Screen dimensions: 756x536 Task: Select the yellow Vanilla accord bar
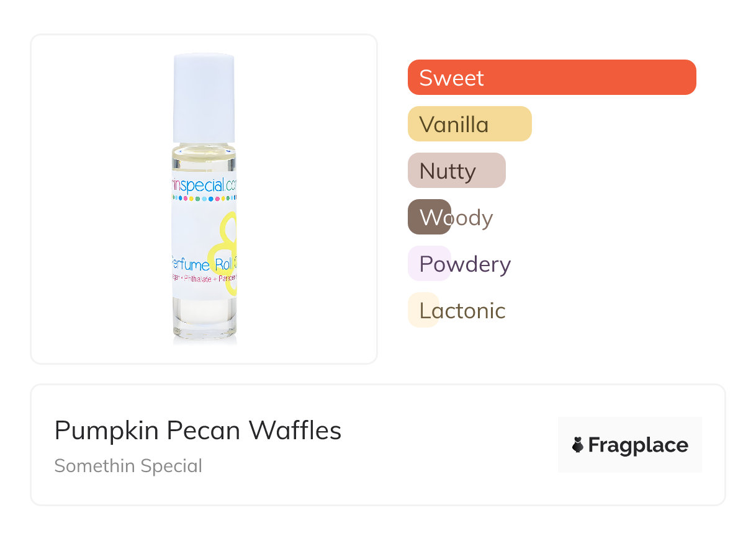tap(469, 124)
